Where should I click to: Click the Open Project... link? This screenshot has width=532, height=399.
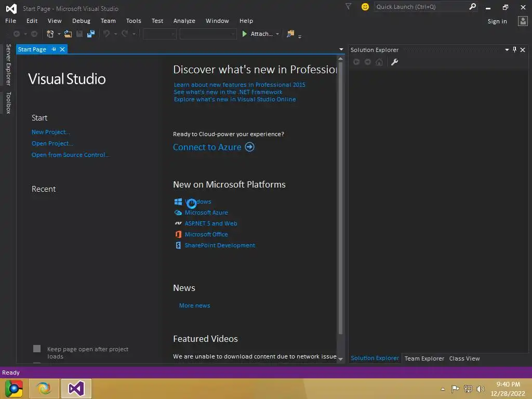52,143
